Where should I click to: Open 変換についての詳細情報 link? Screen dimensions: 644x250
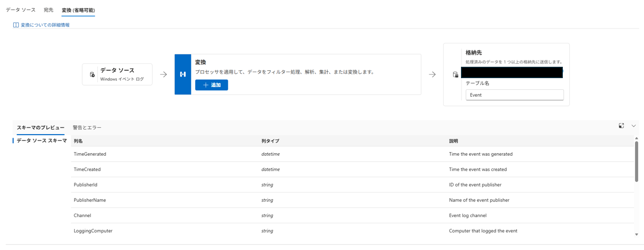tap(45, 25)
